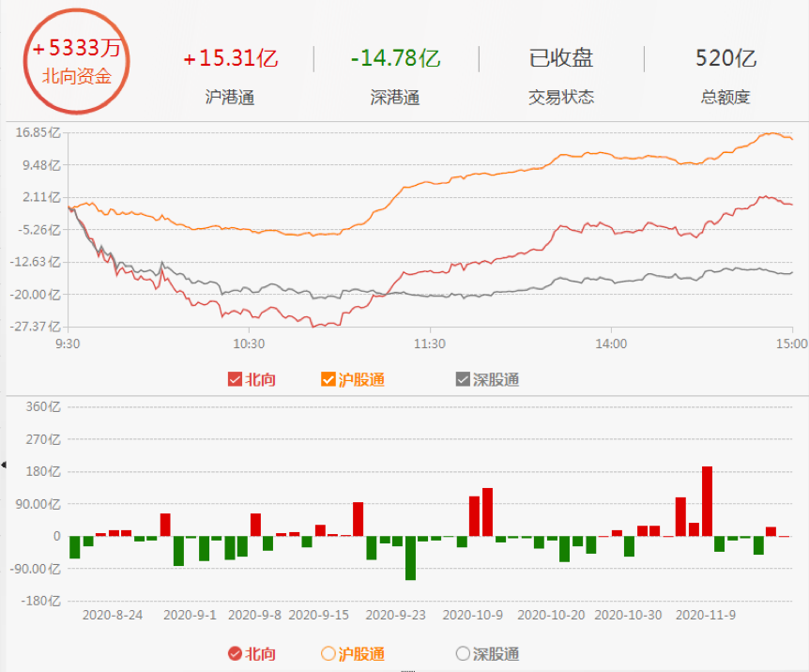This screenshot has width=809, height=672.
Task: Click the +15.31亿 沪港通 value
Action: coord(231,58)
